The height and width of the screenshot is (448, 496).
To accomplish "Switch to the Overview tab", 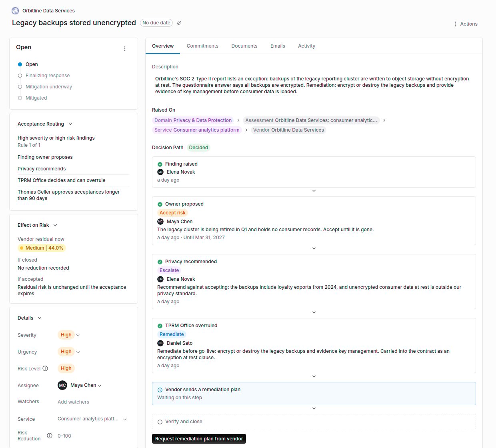I will click(x=163, y=46).
